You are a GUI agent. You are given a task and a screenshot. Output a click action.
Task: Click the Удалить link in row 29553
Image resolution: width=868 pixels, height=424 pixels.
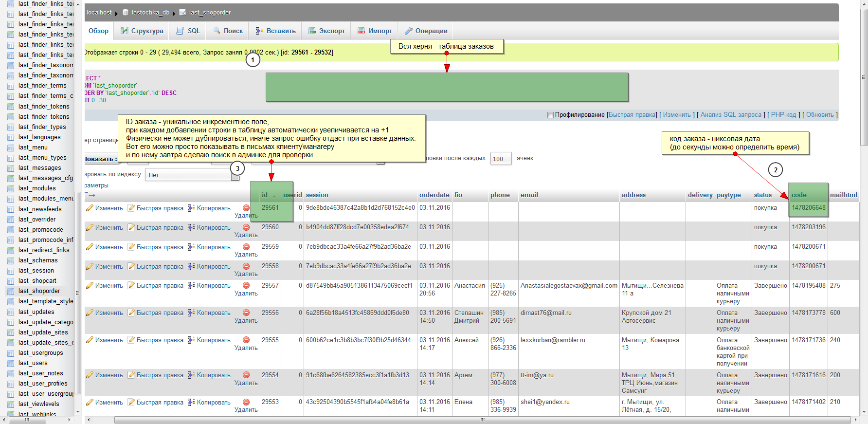pos(246,410)
